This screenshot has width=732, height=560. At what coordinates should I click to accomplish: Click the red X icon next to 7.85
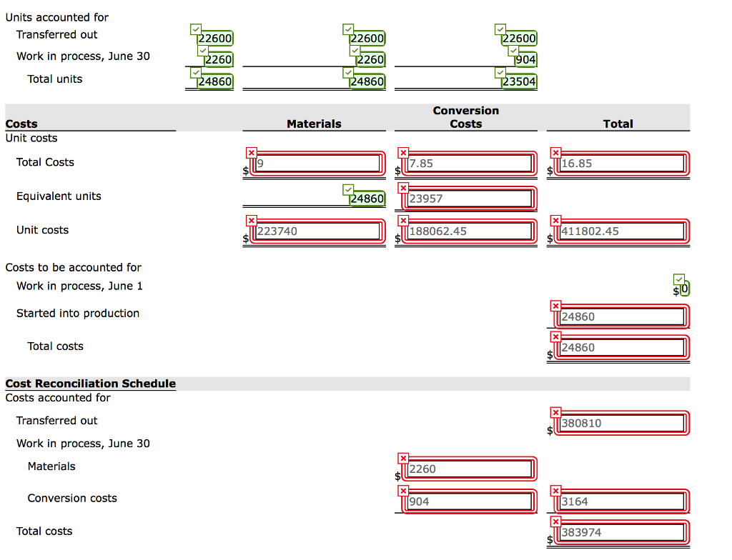click(x=403, y=152)
